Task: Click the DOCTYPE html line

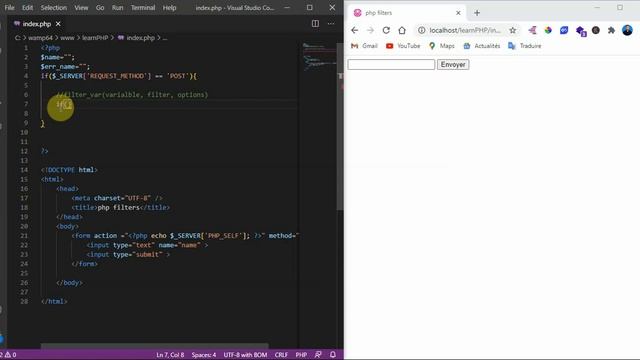Action: click(69, 170)
